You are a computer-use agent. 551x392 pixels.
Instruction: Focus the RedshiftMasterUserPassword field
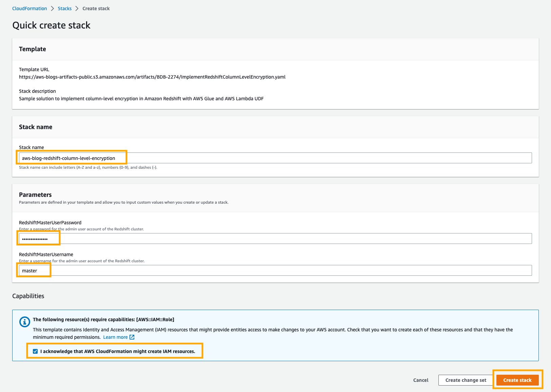coord(275,239)
